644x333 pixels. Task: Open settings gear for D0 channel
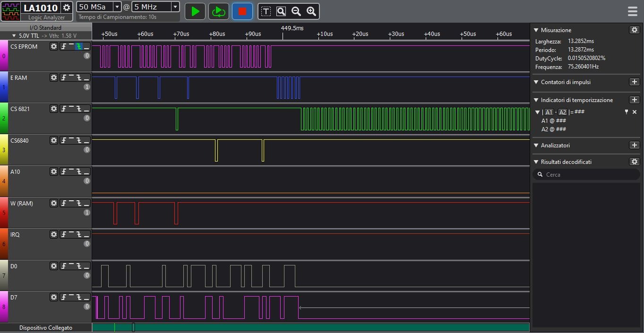[54, 266]
